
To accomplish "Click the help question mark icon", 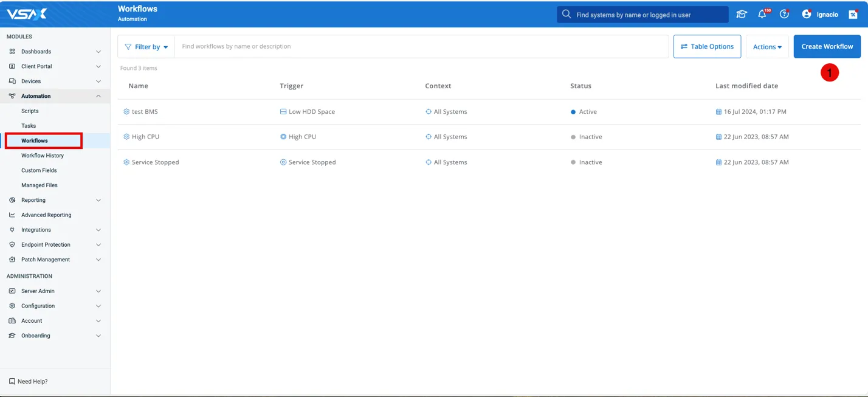I will coord(784,15).
